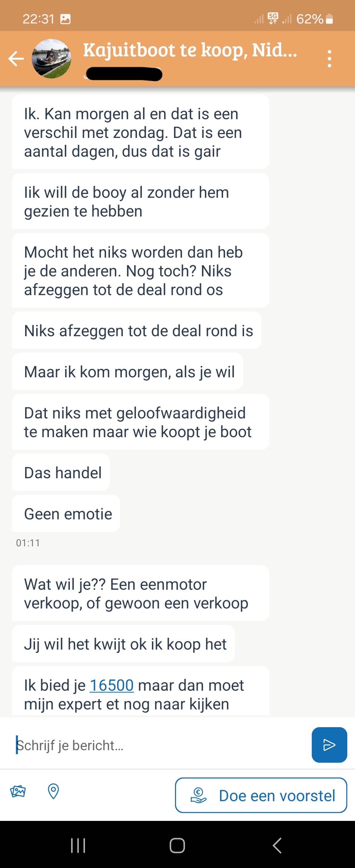Tap the euro hand icon in proposal button
The image size is (355, 868).
199,795
